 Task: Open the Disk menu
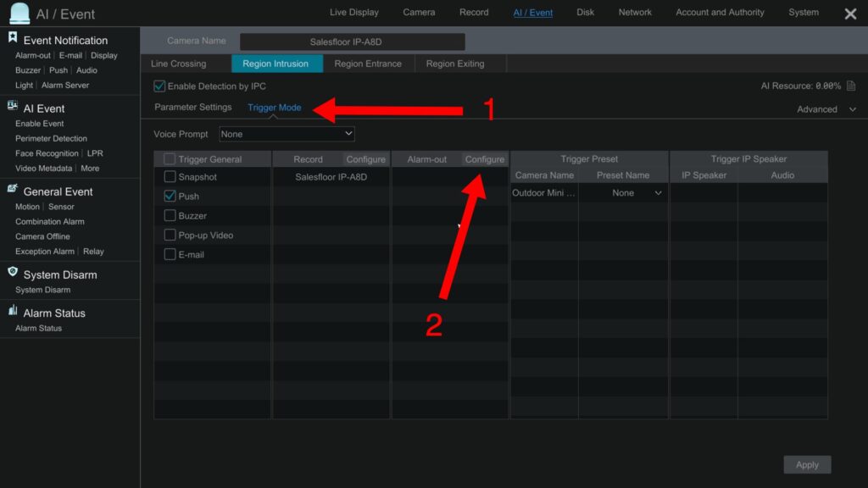[585, 12]
